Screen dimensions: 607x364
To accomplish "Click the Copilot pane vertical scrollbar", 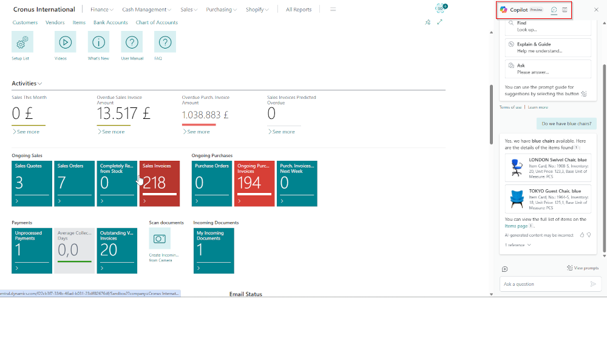I will pyautogui.click(x=605, y=158).
